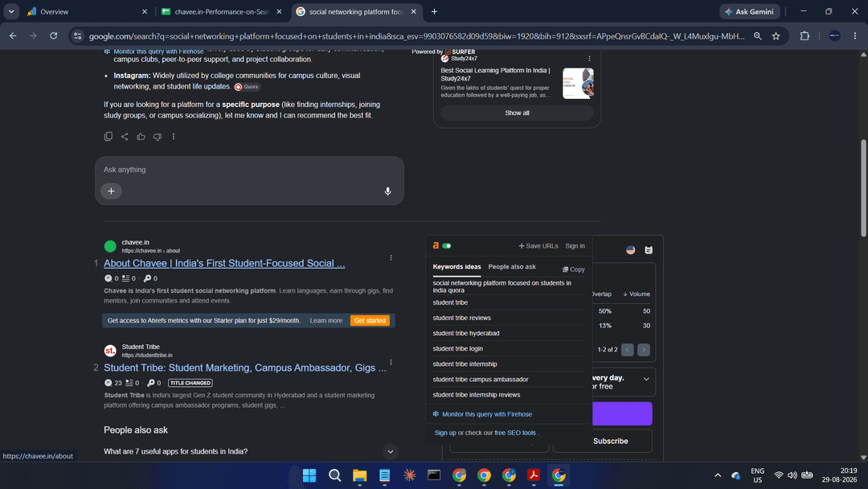Select the Keywords ideas tab
The width and height of the screenshot is (868, 489).
point(457,267)
